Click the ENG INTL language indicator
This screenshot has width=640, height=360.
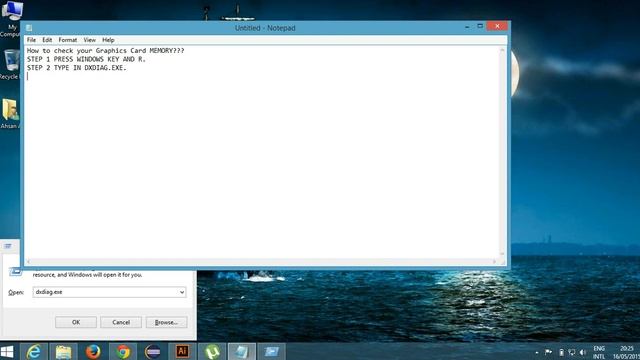[x=599, y=352]
